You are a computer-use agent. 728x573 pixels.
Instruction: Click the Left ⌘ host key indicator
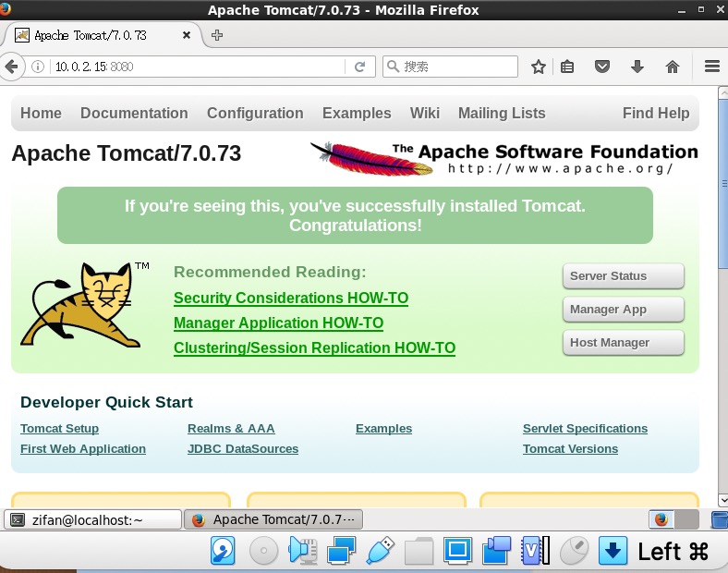point(673,552)
